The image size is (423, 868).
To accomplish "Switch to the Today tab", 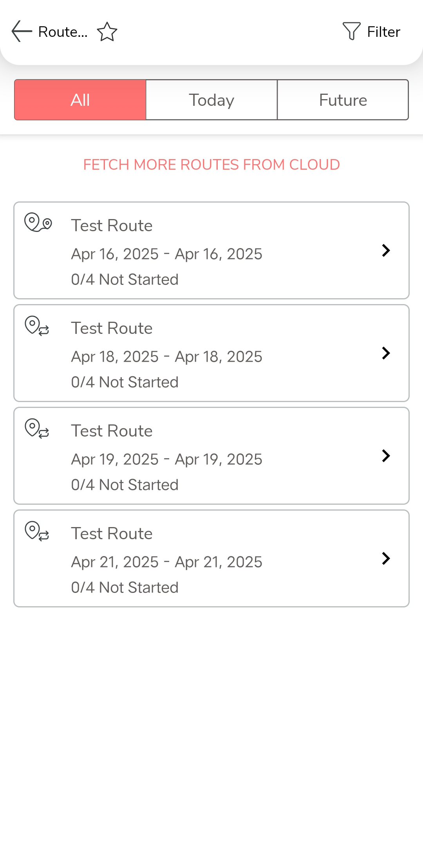I will pos(211,100).
